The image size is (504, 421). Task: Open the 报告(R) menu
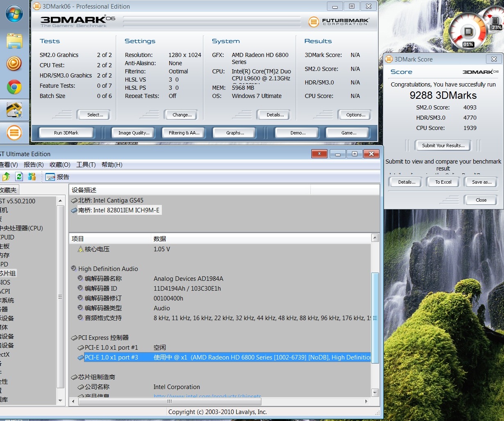click(x=34, y=164)
